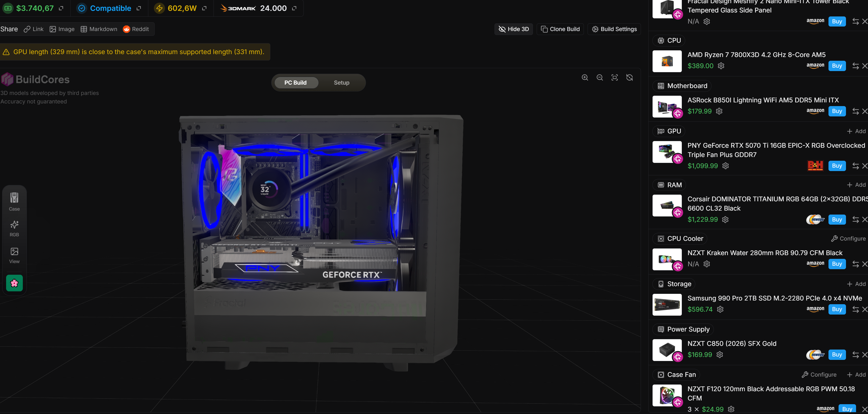Screen dimensions: 868x414
Task: Buy the PNY RTX 5070 Ti from B&H
Action: [837, 166]
